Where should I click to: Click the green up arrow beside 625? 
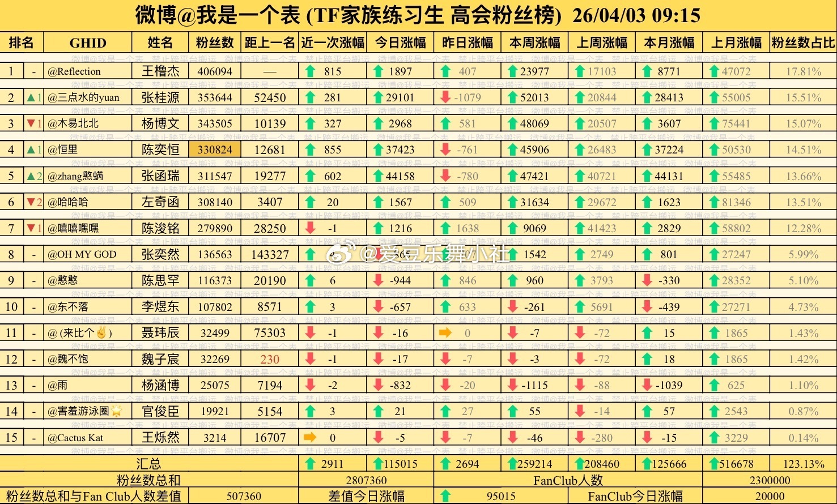(715, 385)
